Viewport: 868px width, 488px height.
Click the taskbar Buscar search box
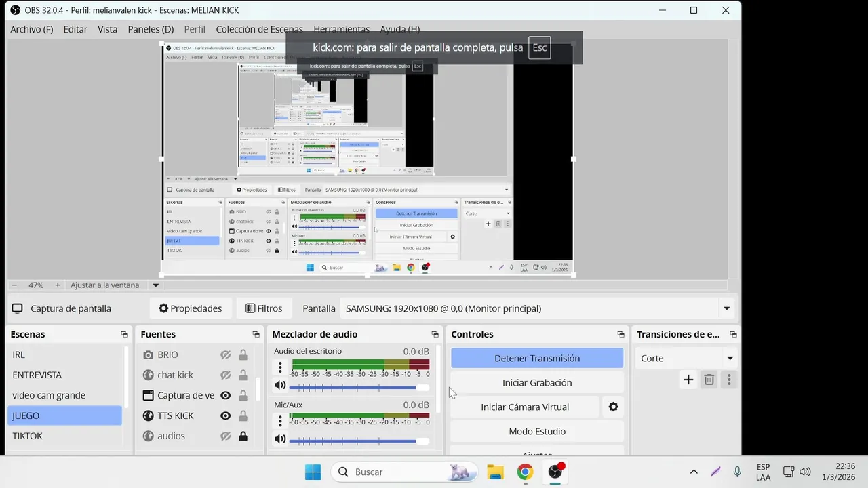[x=405, y=472]
